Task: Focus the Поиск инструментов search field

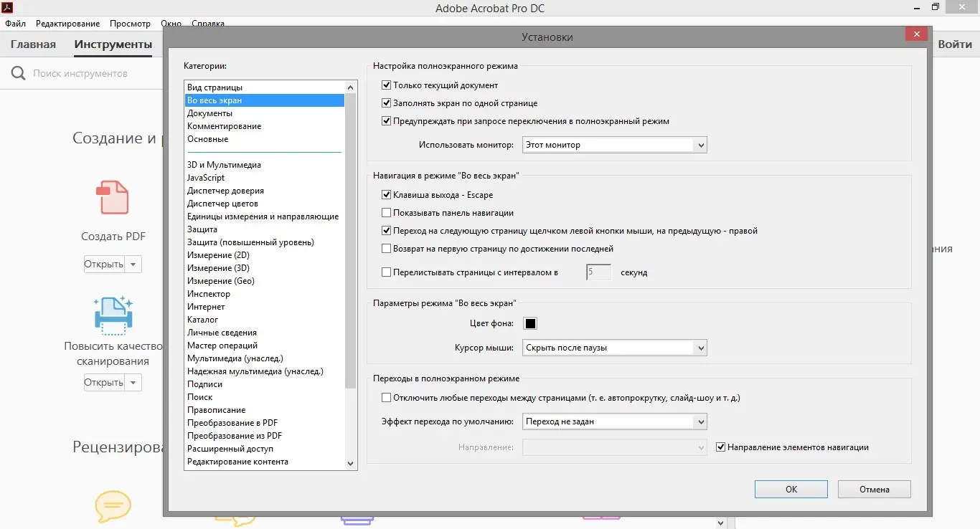Action: click(x=80, y=73)
